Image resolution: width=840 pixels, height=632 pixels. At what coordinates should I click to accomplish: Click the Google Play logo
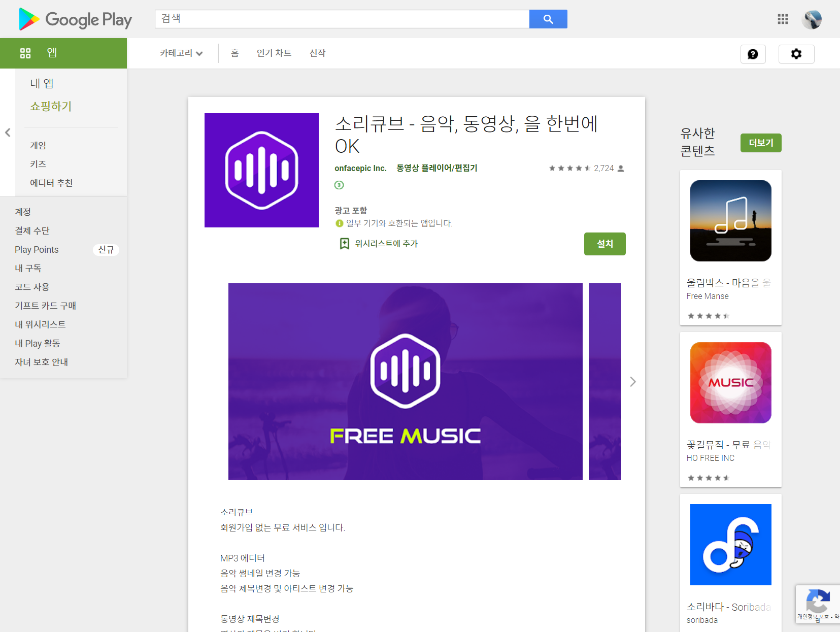coord(75,19)
